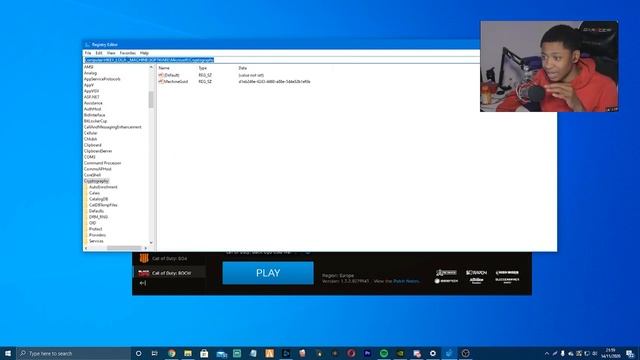The height and width of the screenshot is (360, 640).
Task: Select the Analog registry key
Action: (90, 73)
